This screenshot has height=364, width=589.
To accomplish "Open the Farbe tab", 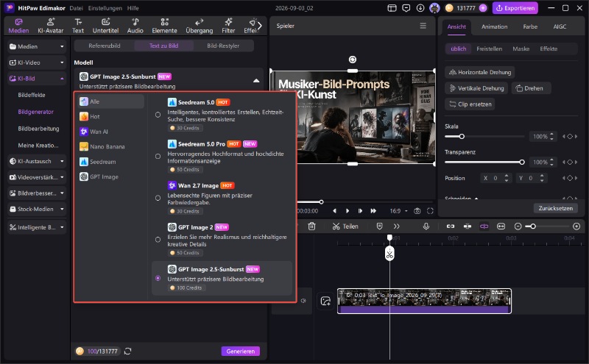I will tap(530, 26).
